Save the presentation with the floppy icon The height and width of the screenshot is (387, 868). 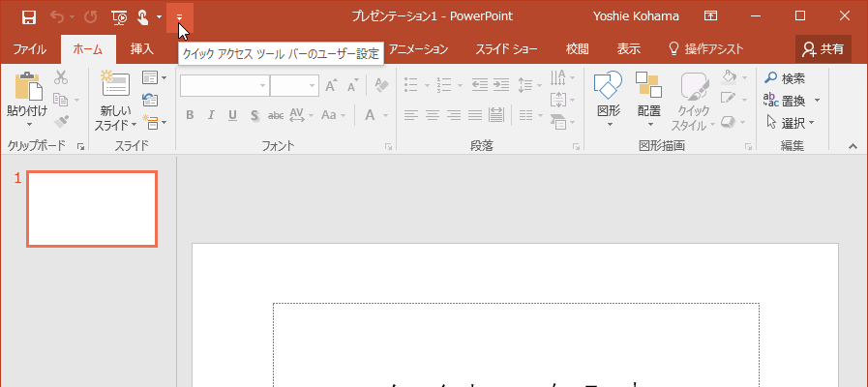(29, 17)
